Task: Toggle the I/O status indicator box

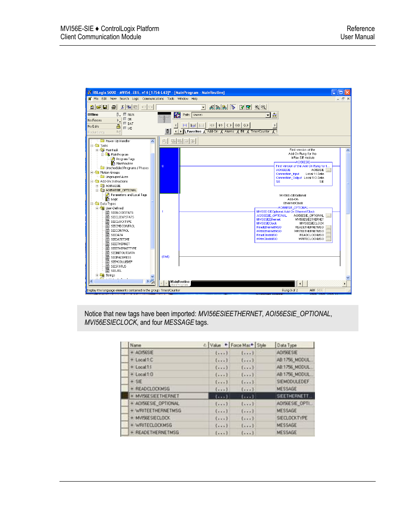Action: (125, 128)
